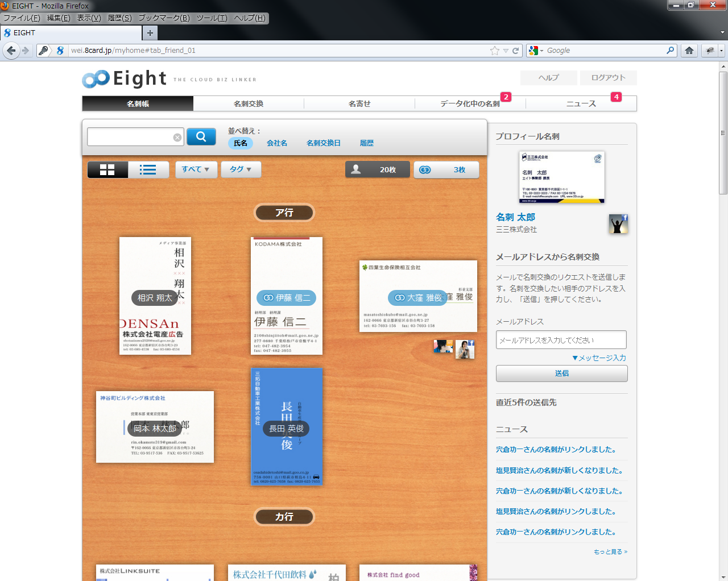
Task: Reload the page
Action: point(515,51)
